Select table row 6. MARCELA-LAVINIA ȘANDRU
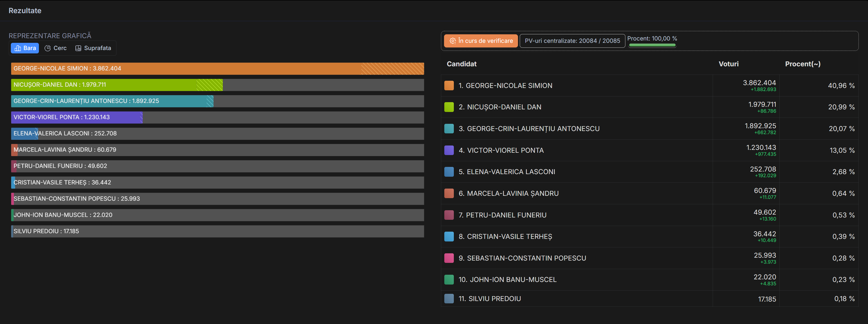Screen dimensions: 868x324 649,193
